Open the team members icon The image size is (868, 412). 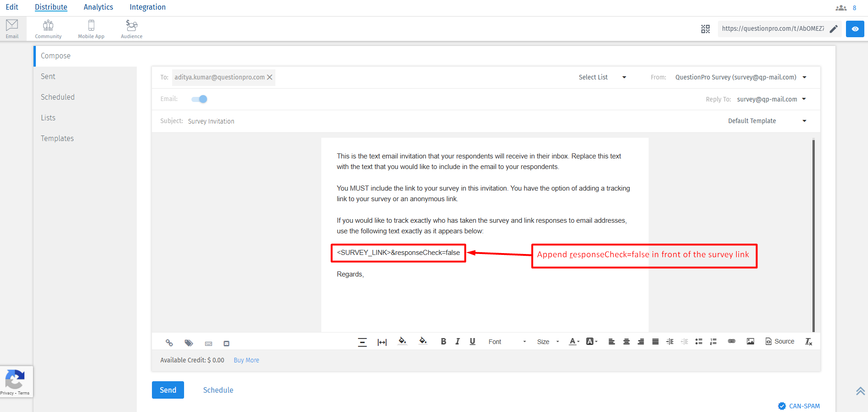[841, 8]
